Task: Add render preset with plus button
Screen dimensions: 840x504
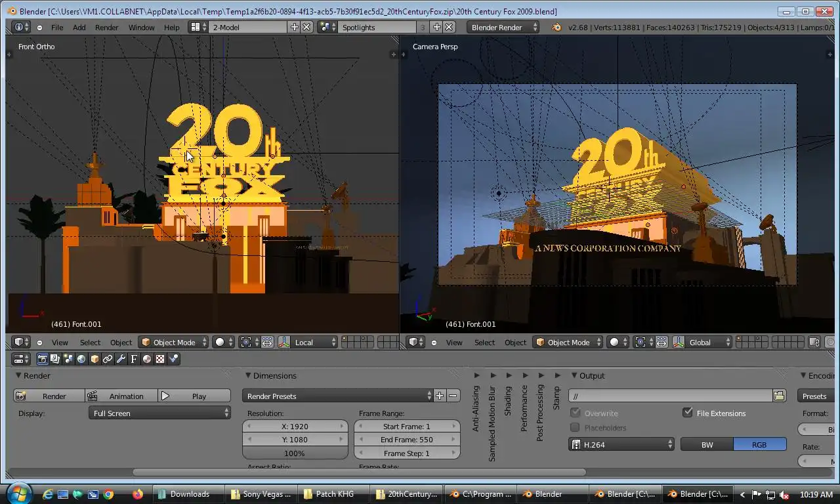Action: (x=440, y=396)
